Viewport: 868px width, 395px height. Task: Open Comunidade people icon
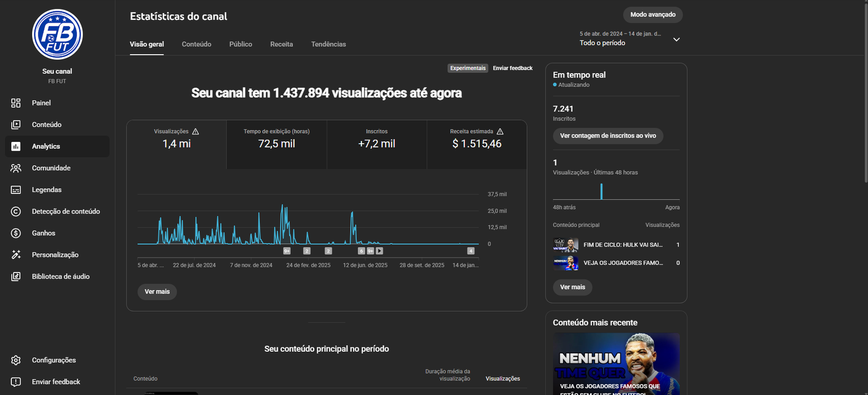(x=16, y=168)
